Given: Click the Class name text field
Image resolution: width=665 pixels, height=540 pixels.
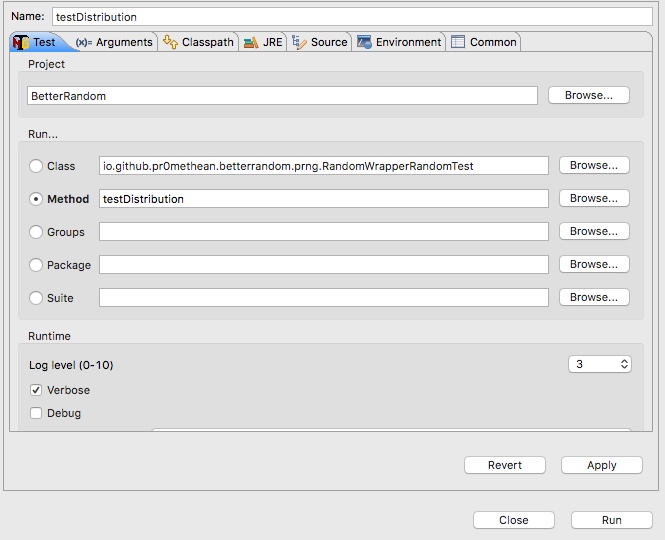Looking at the screenshot, I should (x=324, y=166).
